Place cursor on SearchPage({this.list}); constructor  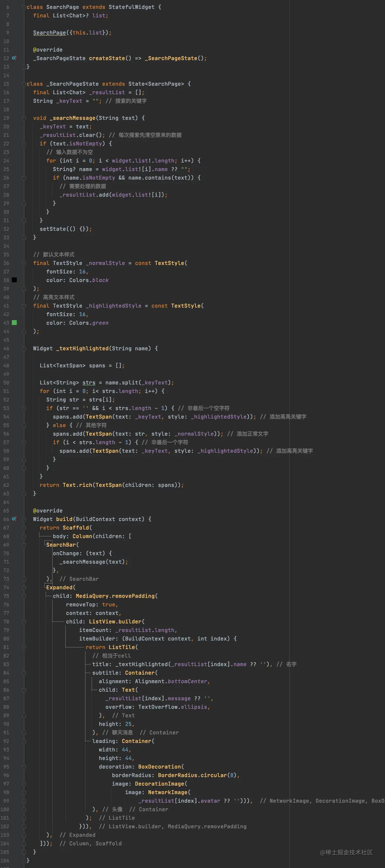point(72,33)
